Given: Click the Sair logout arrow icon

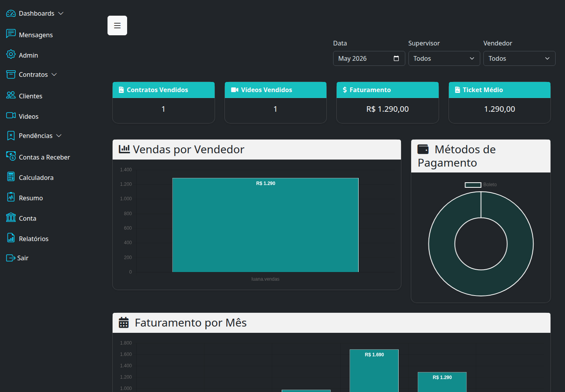Looking at the screenshot, I should (11, 258).
